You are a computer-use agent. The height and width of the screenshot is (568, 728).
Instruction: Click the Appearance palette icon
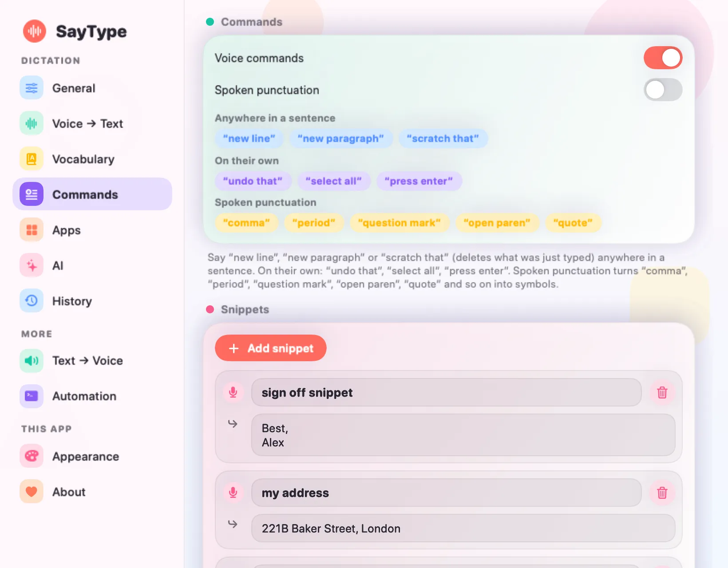32,456
